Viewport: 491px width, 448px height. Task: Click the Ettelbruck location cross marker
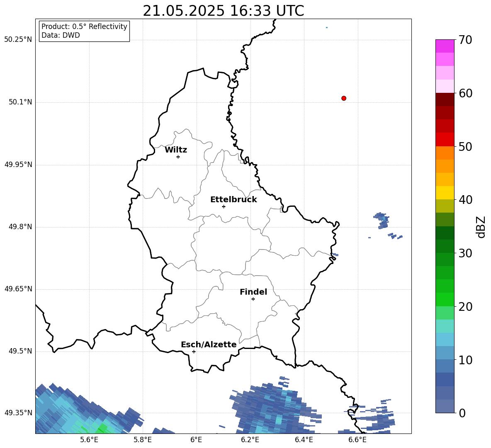[x=224, y=206]
